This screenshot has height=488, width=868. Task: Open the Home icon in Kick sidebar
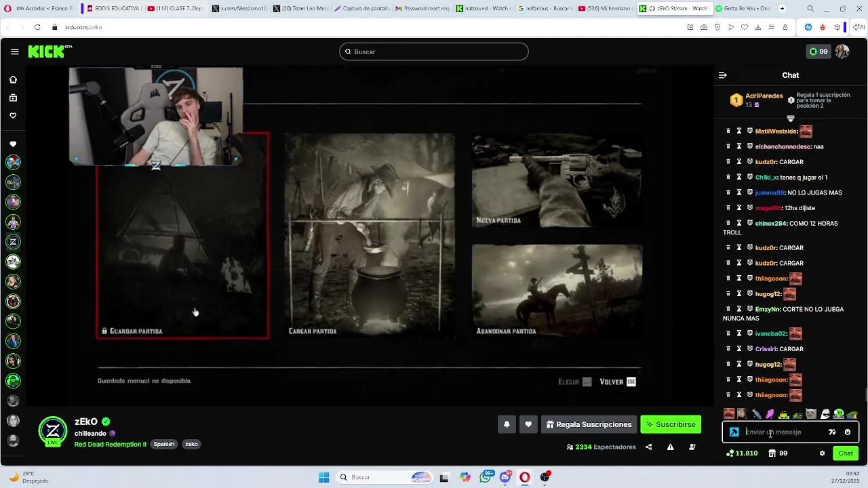13,80
